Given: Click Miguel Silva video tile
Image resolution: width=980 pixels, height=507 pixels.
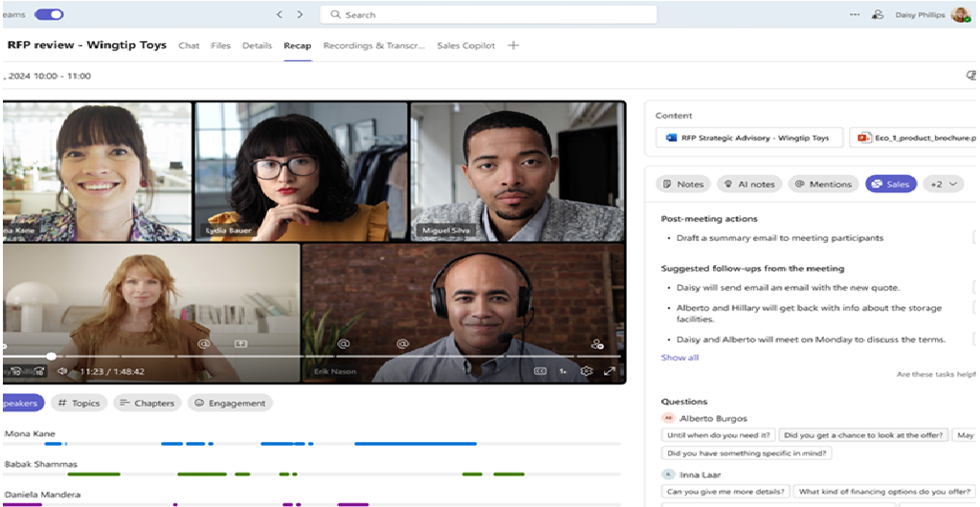Looking at the screenshot, I should [x=518, y=171].
